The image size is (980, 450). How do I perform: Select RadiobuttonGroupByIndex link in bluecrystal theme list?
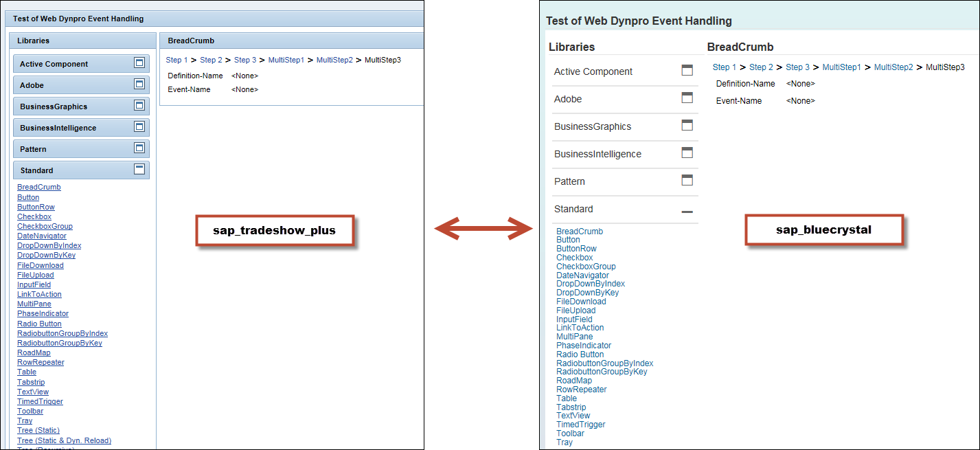(605, 363)
